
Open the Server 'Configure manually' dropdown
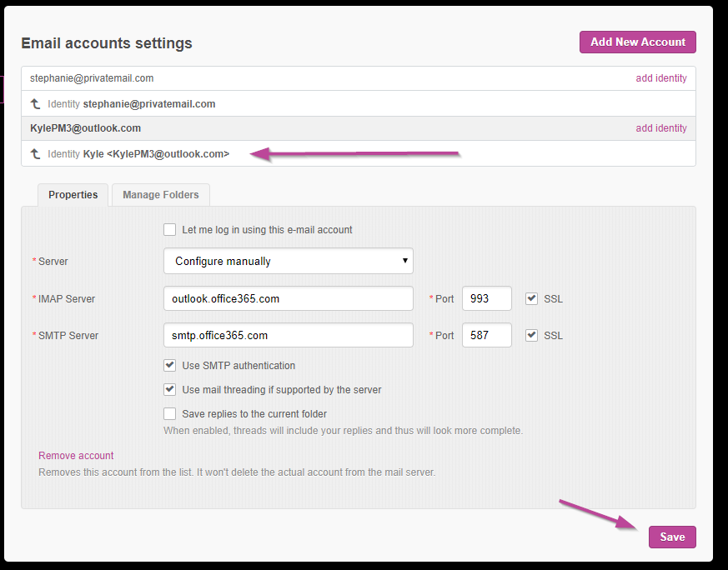pyautogui.click(x=288, y=261)
